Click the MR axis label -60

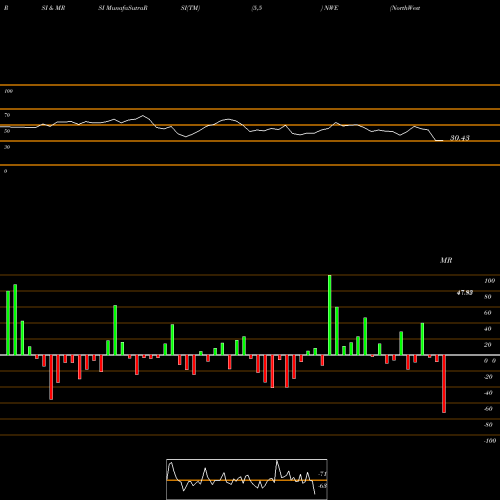click(488, 409)
